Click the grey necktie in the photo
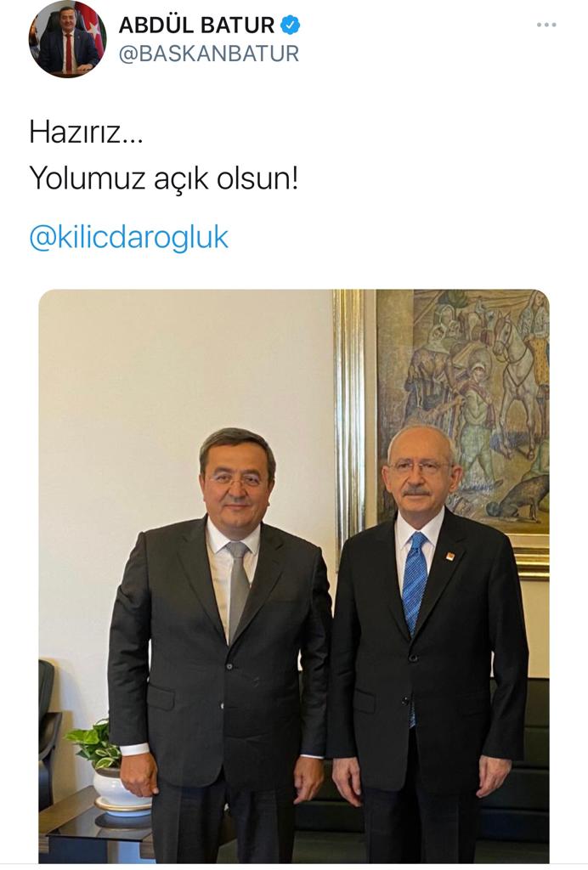This screenshot has width=588, height=870. (239, 588)
